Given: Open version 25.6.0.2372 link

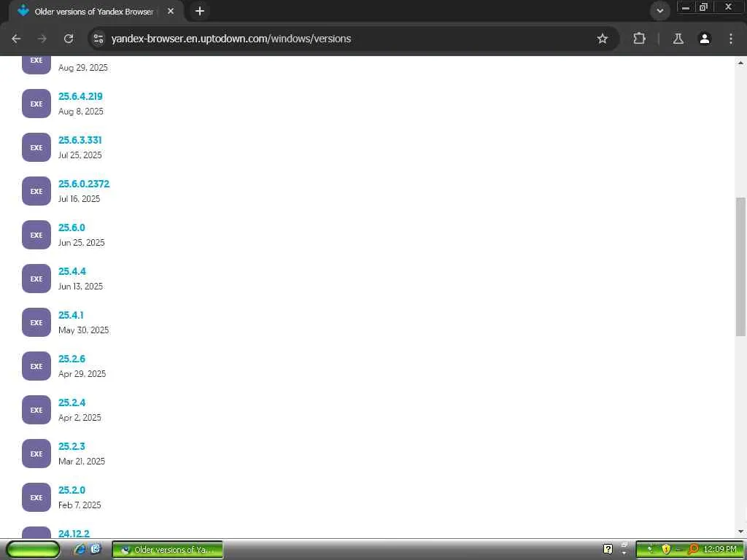Looking at the screenshot, I should pos(84,184).
